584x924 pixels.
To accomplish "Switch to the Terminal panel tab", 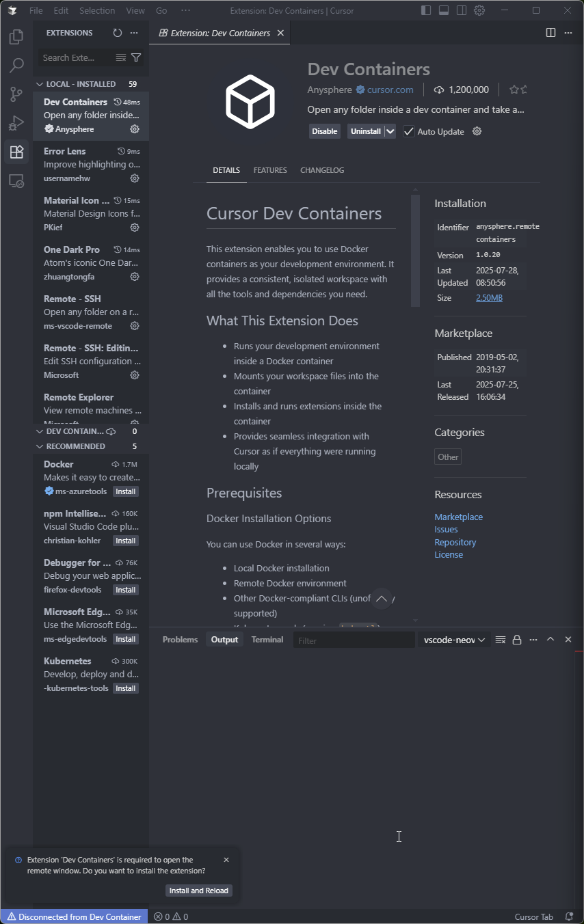I will pyautogui.click(x=267, y=640).
